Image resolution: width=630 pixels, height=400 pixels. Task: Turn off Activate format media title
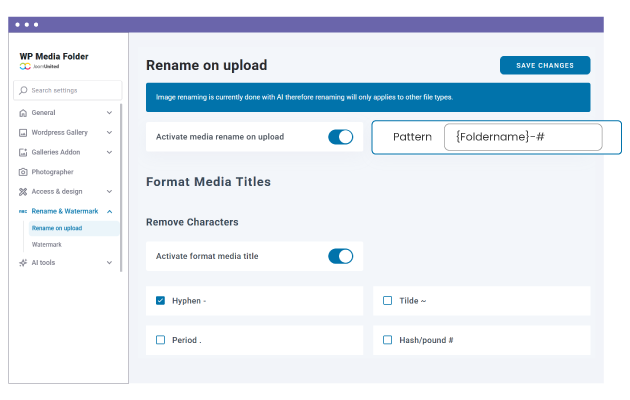340,256
